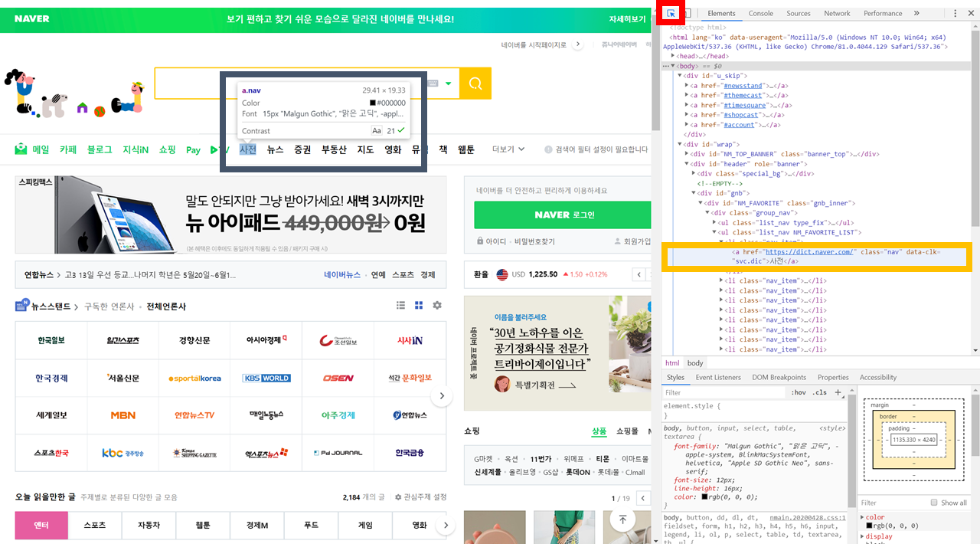Switch Newsstand to grid view icon
Image resolution: width=980 pixels, height=544 pixels.
point(419,306)
